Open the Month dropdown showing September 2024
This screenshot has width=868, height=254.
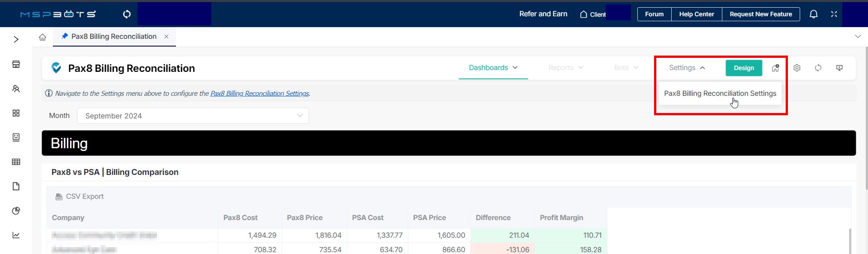(193, 116)
